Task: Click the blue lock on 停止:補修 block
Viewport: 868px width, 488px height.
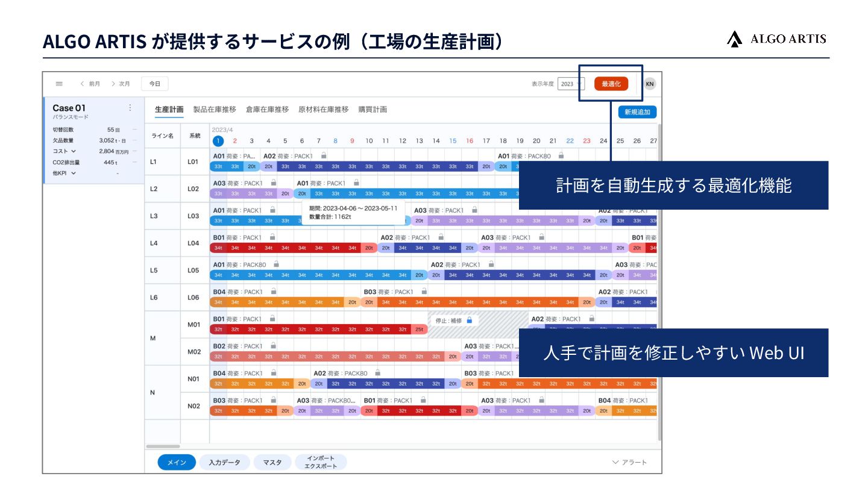Action: pyautogui.click(x=469, y=320)
